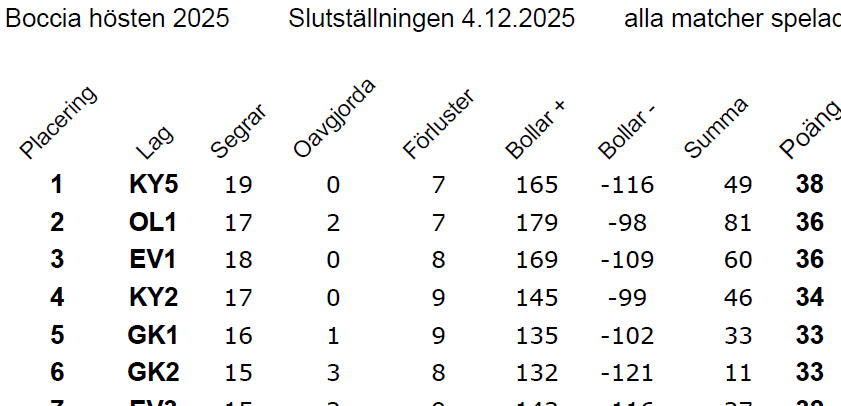Click the KY5 team cell
Screen dimensions: 841x406
[153, 185]
